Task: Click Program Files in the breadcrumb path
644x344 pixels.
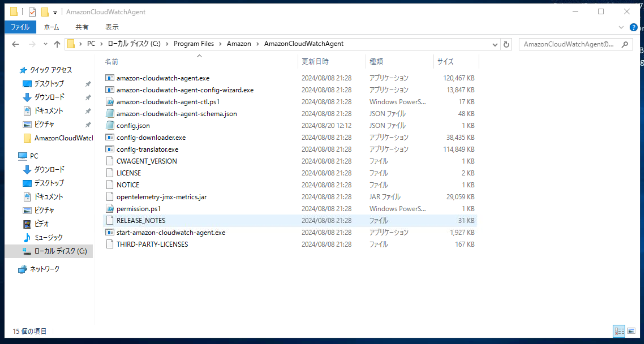Action: pyautogui.click(x=193, y=44)
